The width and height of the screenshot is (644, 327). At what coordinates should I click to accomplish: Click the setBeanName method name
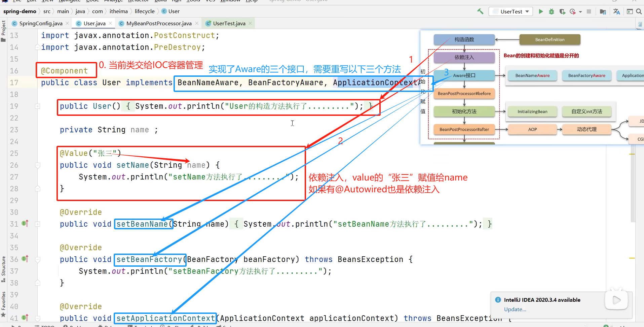pos(142,224)
